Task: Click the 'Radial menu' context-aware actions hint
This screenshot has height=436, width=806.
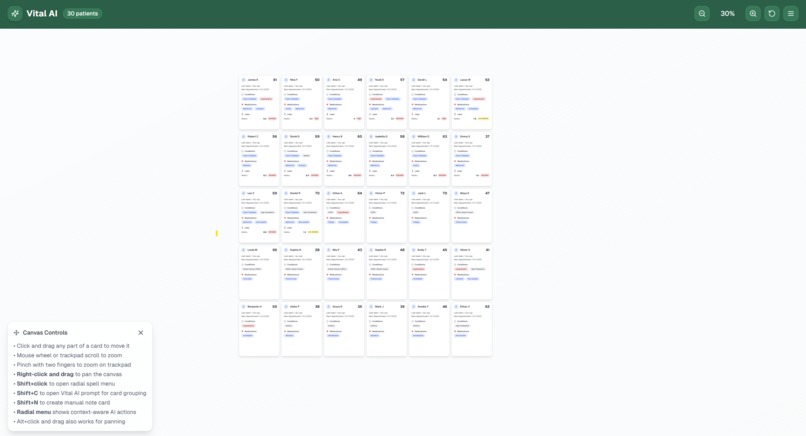Action: [75, 412]
